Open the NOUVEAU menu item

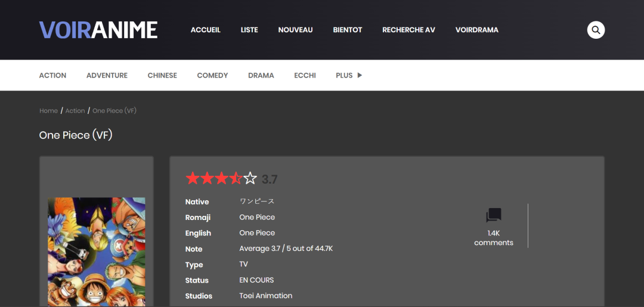click(x=295, y=30)
